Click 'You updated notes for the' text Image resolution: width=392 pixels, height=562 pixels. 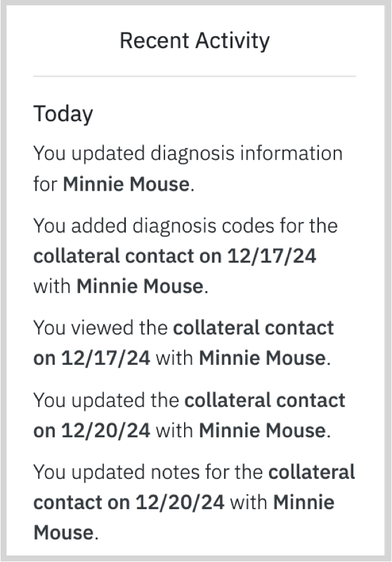pos(148,472)
